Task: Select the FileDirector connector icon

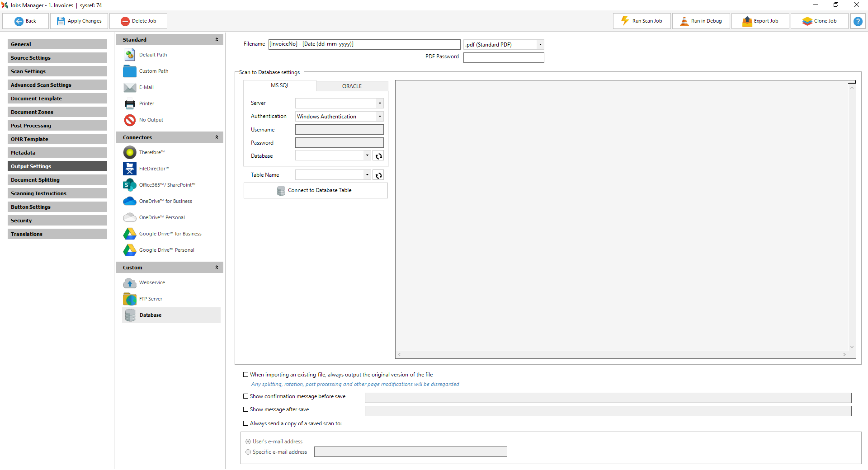Action: point(130,169)
